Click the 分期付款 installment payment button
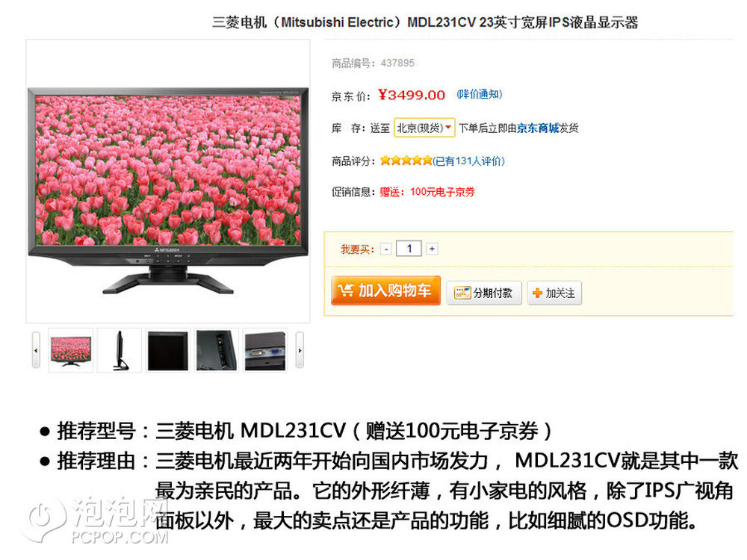The height and width of the screenshot is (560, 747). coord(483,293)
